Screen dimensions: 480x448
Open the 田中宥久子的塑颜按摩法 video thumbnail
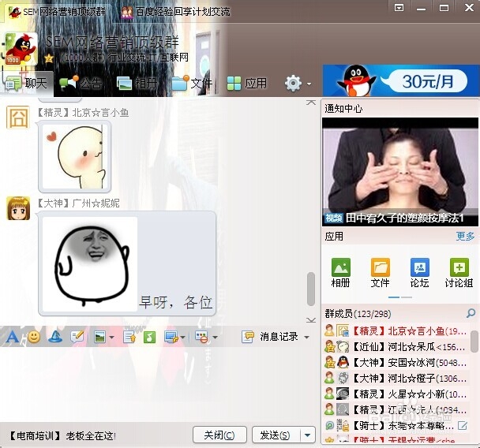tap(399, 172)
